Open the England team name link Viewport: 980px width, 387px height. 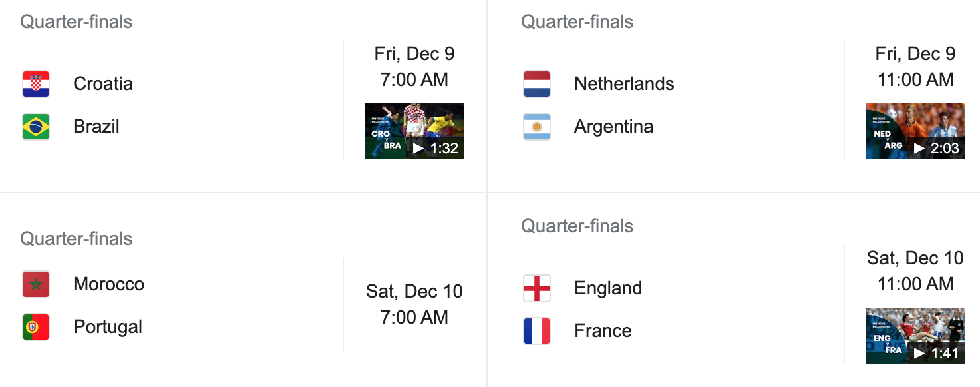point(608,288)
